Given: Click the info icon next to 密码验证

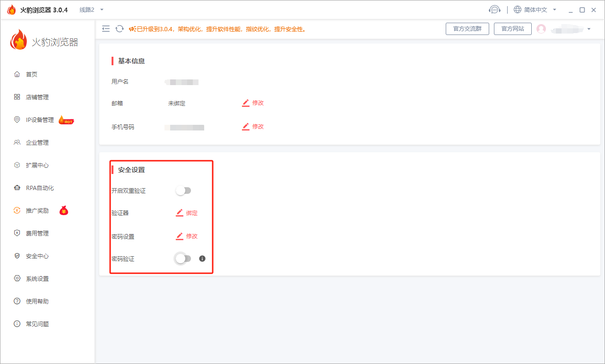Looking at the screenshot, I should click(x=202, y=259).
